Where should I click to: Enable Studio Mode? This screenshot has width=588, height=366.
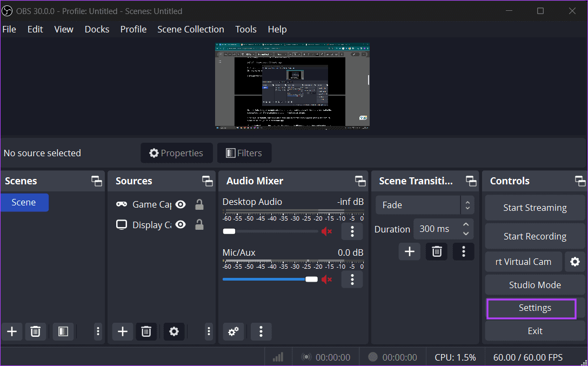pyautogui.click(x=534, y=285)
